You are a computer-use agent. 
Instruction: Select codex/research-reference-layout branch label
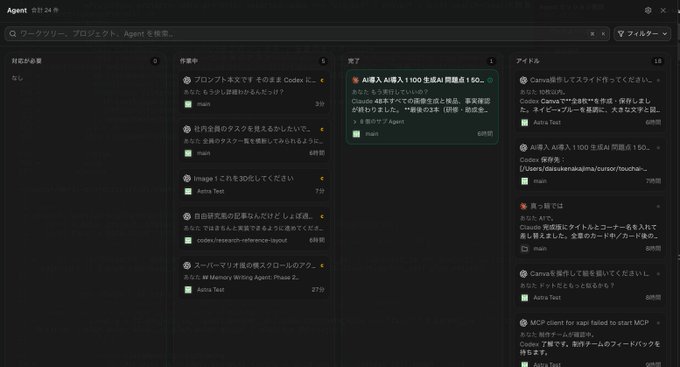(x=242, y=240)
